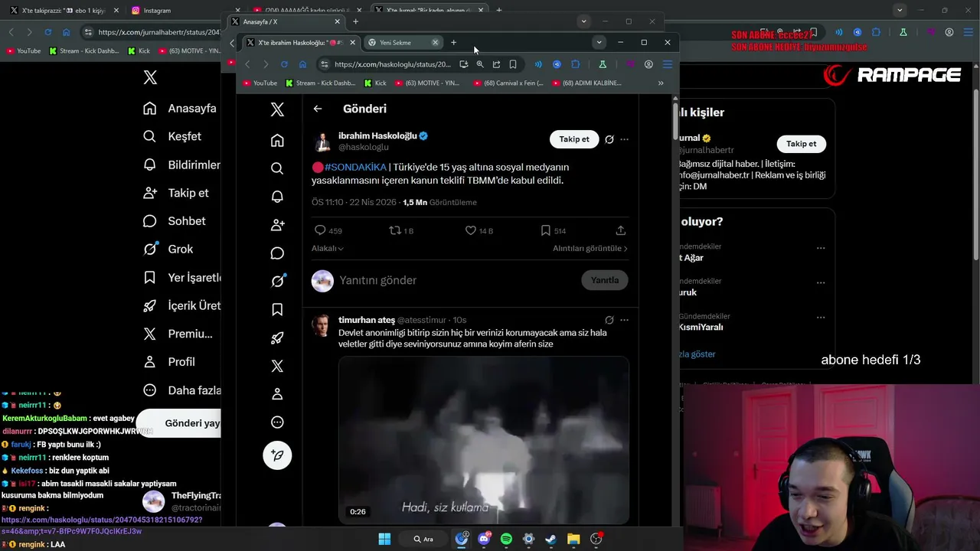Open Grok icon in front window sidebar

coord(277,281)
